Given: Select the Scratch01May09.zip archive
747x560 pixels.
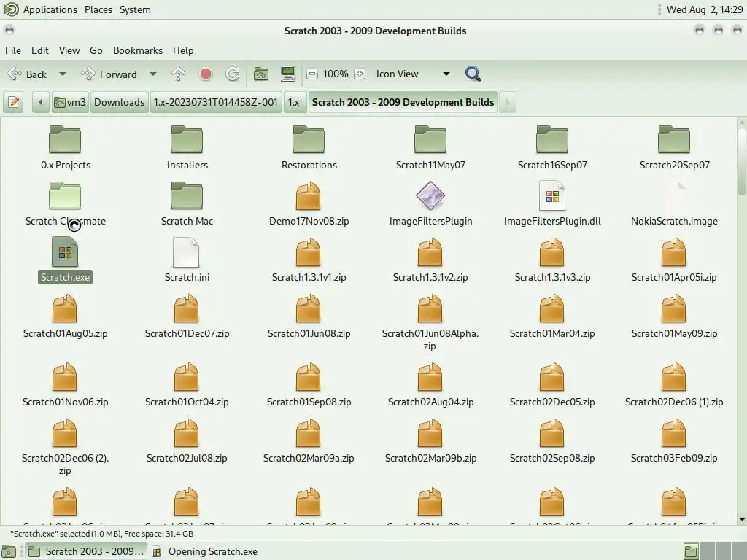Looking at the screenshot, I should pos(674,316).
